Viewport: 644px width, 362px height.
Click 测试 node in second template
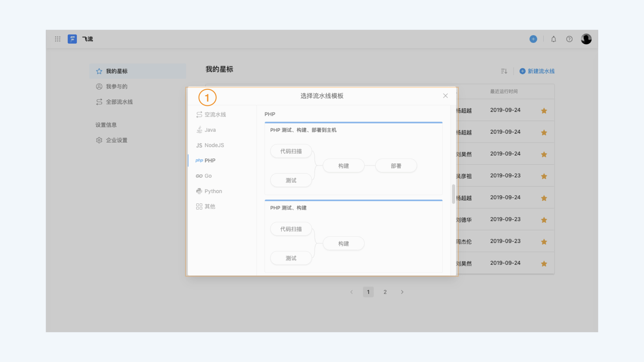click(x=291, y=258)
